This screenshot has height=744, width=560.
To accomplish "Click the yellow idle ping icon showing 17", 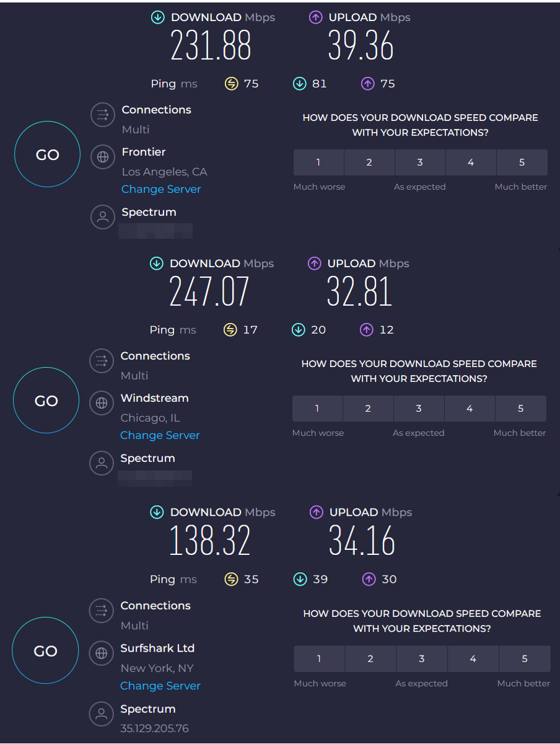I will coord(230,330).
